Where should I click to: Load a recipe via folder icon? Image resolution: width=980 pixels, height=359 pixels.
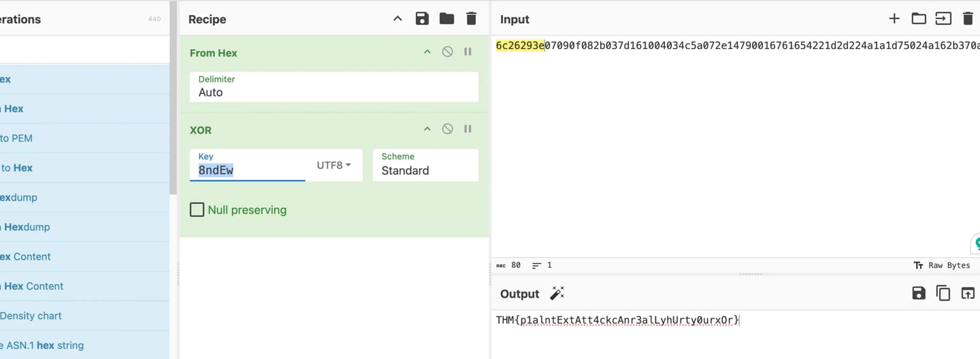coord(446,19)
